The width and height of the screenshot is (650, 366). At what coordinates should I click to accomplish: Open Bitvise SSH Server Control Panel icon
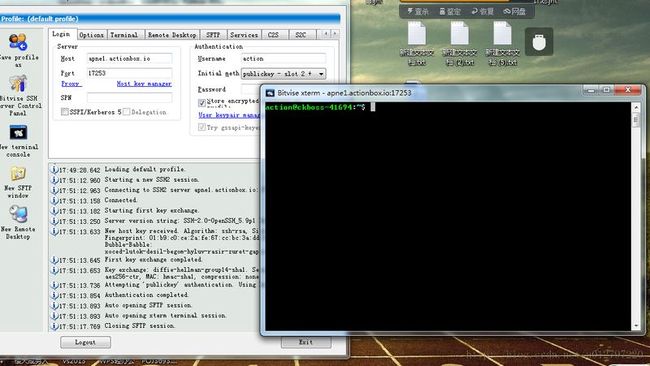pyautogui.click(x=18, y=84)
